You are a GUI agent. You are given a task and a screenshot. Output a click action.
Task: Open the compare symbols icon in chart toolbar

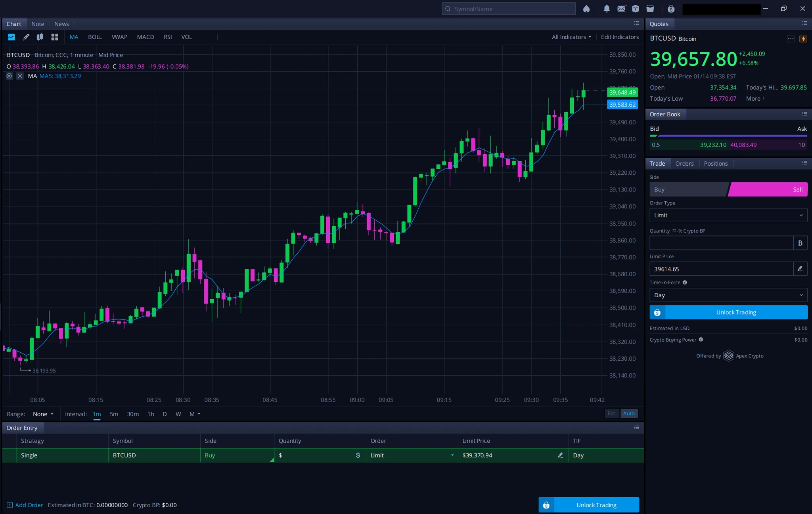[x=40, y=37]
